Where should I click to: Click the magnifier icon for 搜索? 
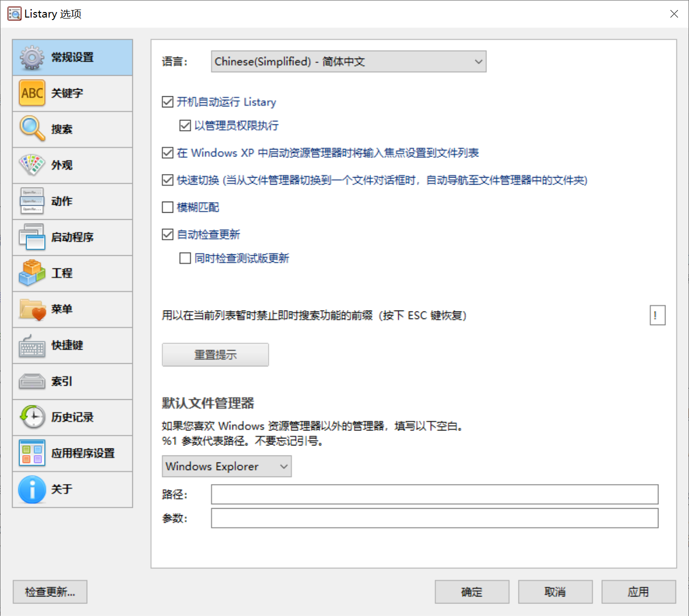(x=32, y=129)
